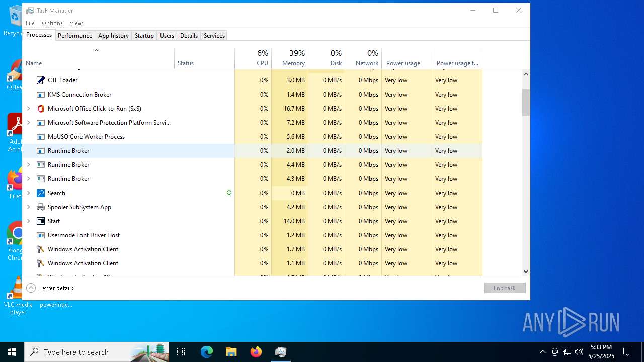Viewport: 644px width, 362px height.
Task: Expand Runtime Broker row using 4.3 MB
Action: pyautogui.click(x=29, y=179)
